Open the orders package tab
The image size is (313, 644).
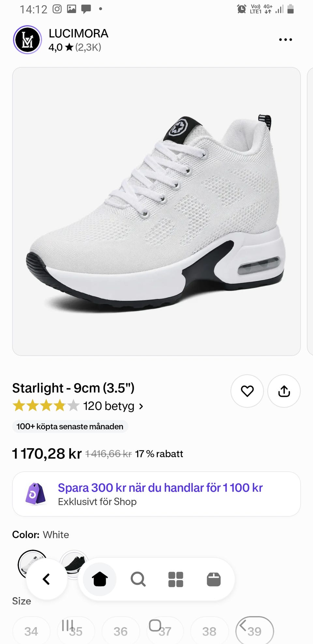(x=214, y=579)
